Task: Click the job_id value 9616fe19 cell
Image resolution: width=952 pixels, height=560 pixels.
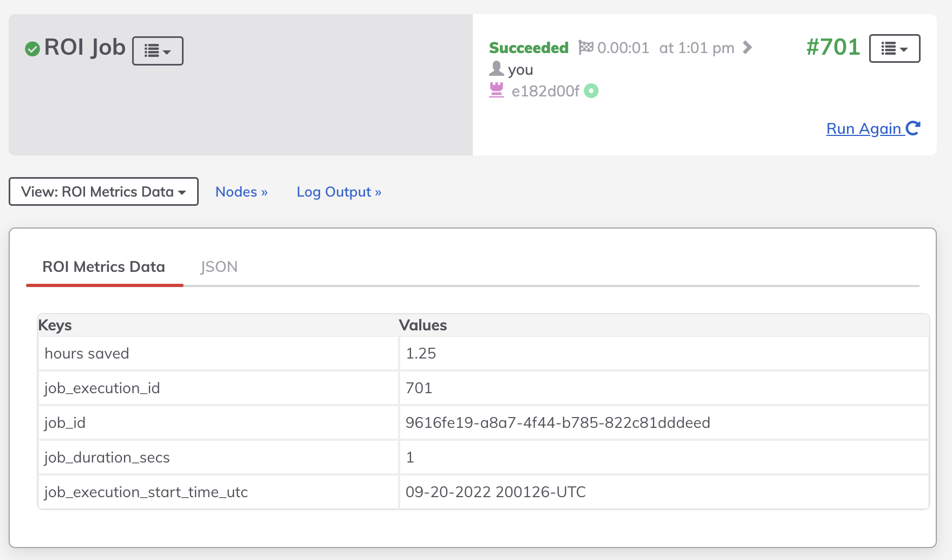Action: coord(558,422)
